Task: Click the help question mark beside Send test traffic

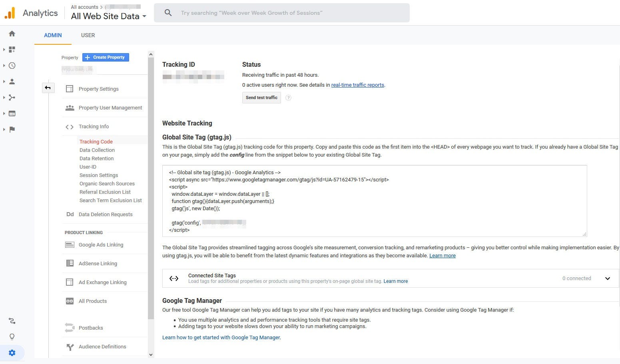Action: pyautogui.click(x=288, y=98)
